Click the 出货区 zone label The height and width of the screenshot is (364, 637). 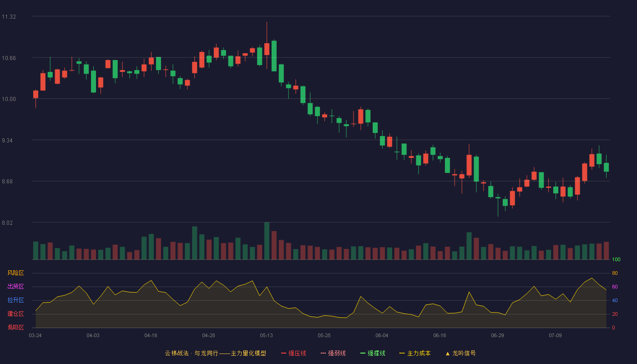coord(15,287)
